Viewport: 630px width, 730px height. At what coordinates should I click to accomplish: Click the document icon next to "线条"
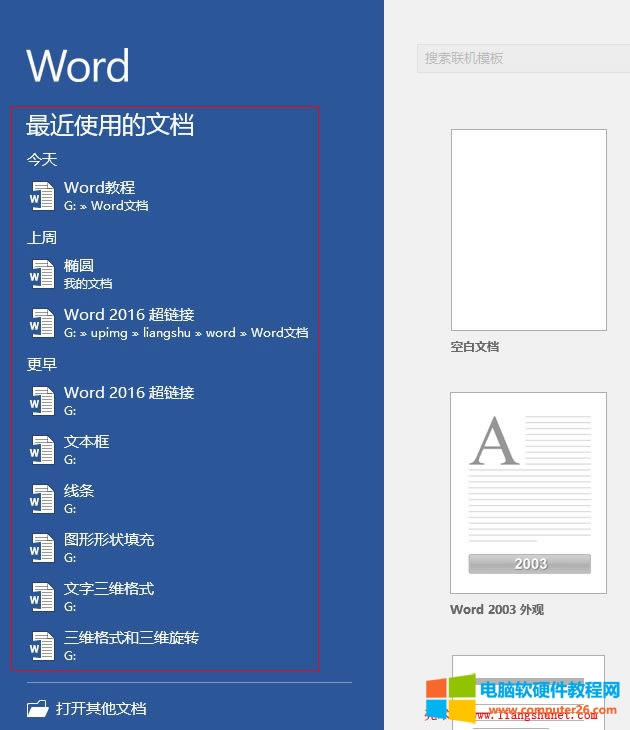tap(42, 499)
